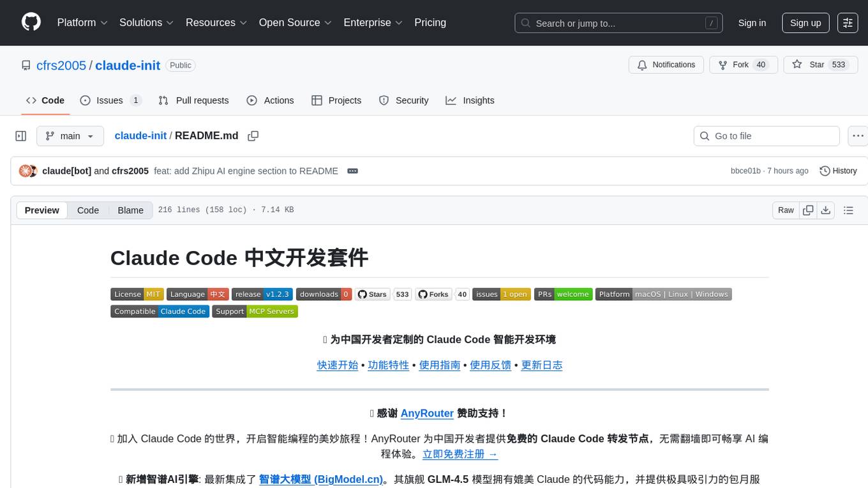Open commit bbce01b
This screenshot has height=488, width=868.
coord(745,171)
